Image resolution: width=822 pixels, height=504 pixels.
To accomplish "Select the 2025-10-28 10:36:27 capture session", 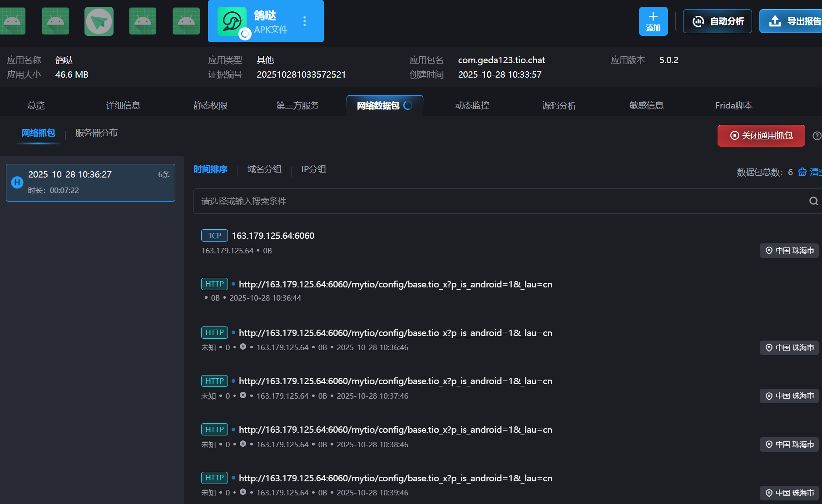I will click(90, 183).
